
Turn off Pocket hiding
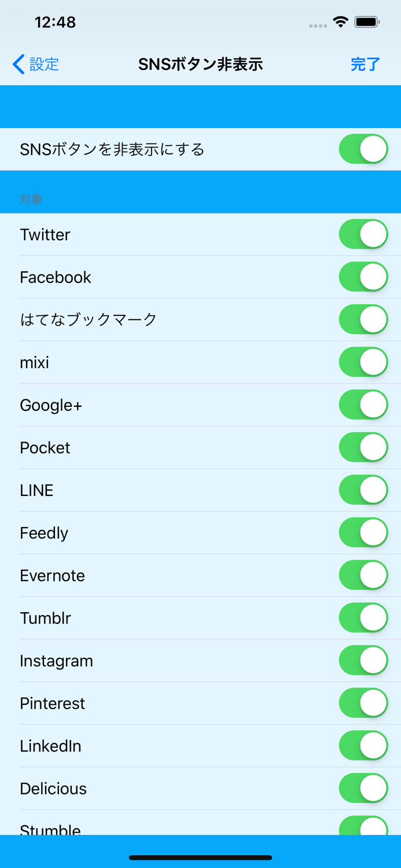click(x=363, y=447)
